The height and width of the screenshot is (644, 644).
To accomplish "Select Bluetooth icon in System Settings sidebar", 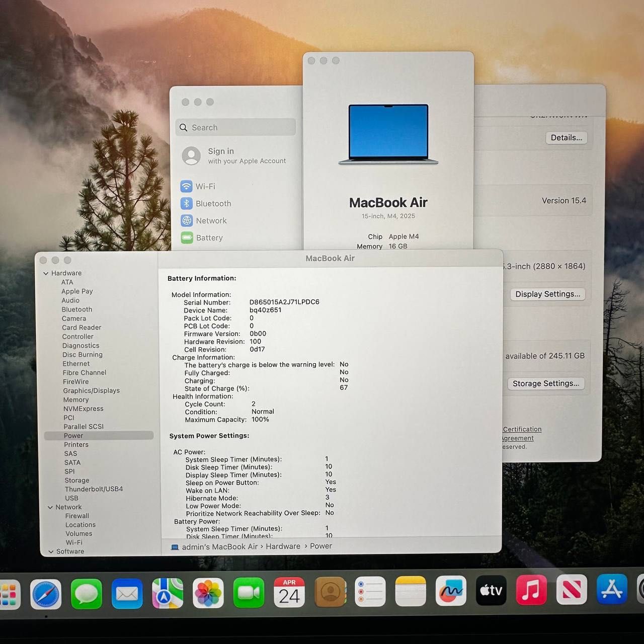I will coord(187,203).
